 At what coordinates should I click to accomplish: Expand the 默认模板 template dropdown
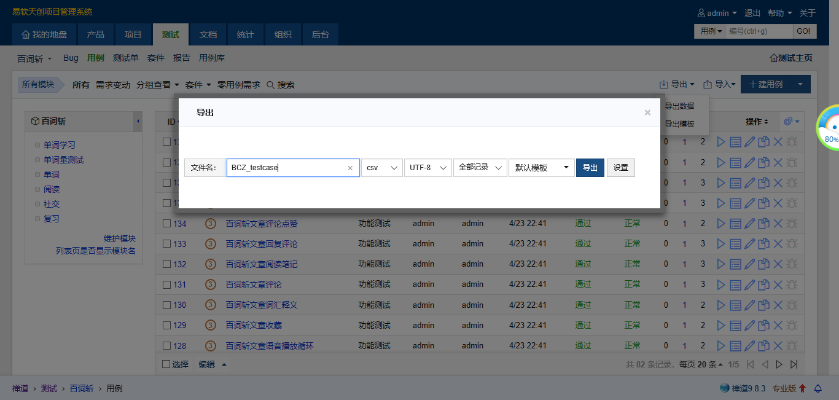pyautogui.click(x=541, y=168)
